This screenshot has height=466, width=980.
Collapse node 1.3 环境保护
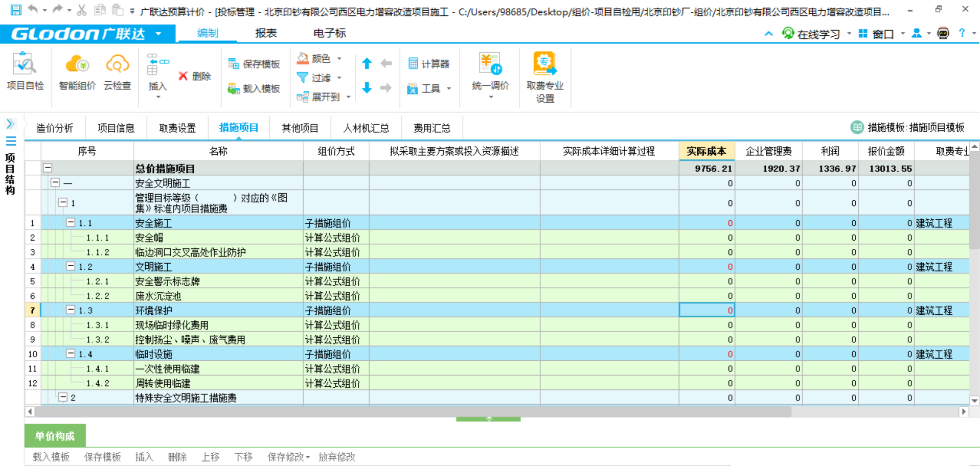[x=71, y=310]
